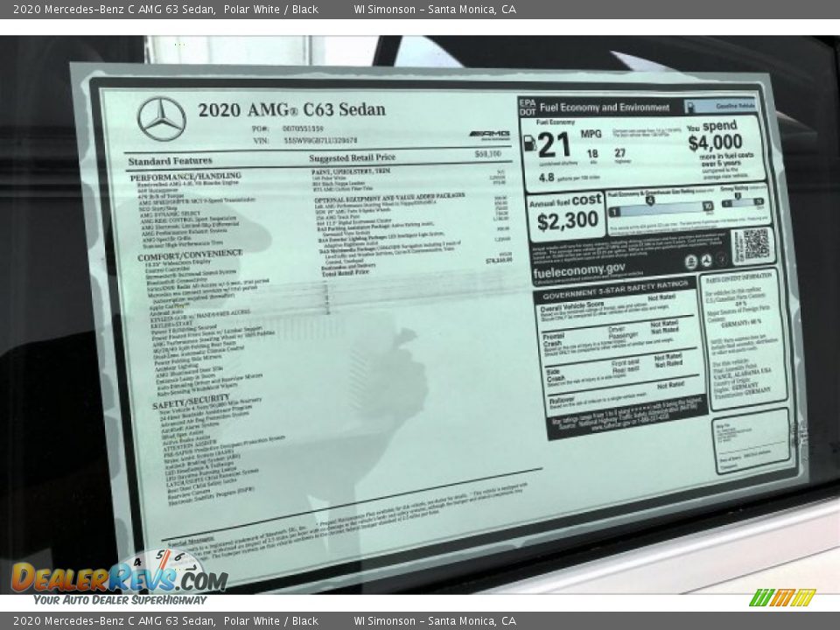Click the fuel pump icon beside 21 MPG
840x630 pixels.
click(530, 143)
